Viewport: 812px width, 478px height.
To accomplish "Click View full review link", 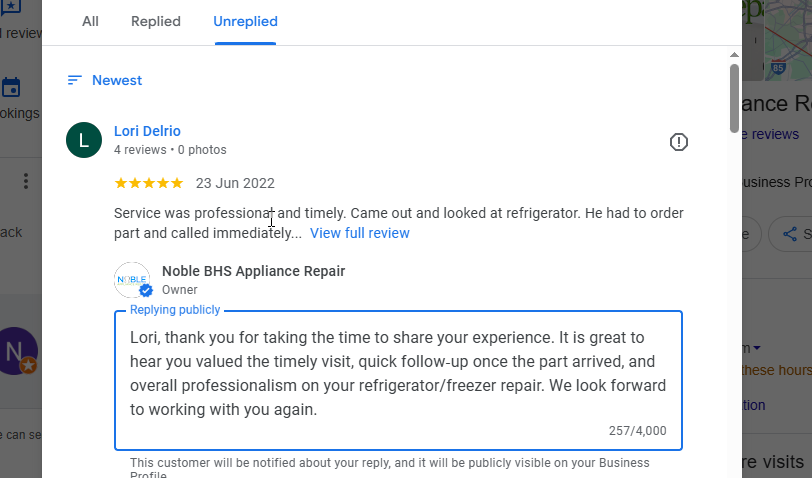I will click(x=359, y=233).
